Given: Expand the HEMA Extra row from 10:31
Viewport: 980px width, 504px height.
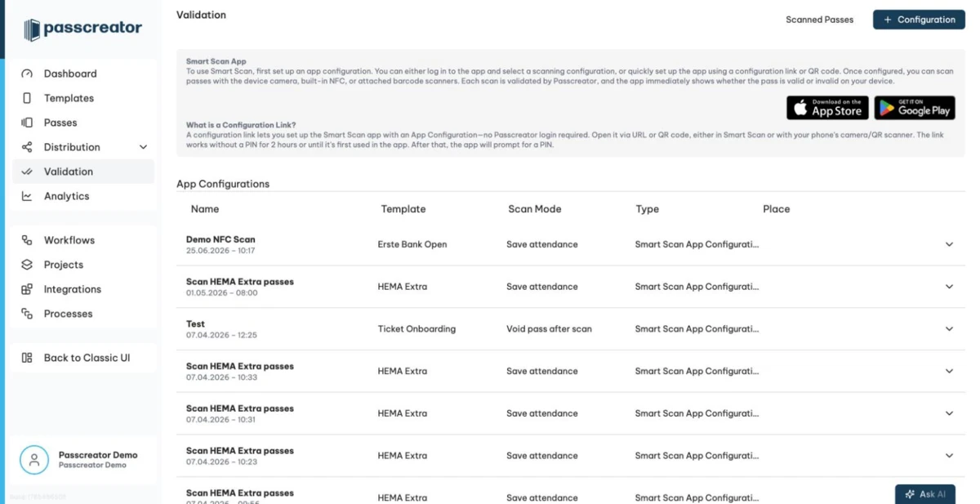Looking at the screenshot, I should 949,413.
